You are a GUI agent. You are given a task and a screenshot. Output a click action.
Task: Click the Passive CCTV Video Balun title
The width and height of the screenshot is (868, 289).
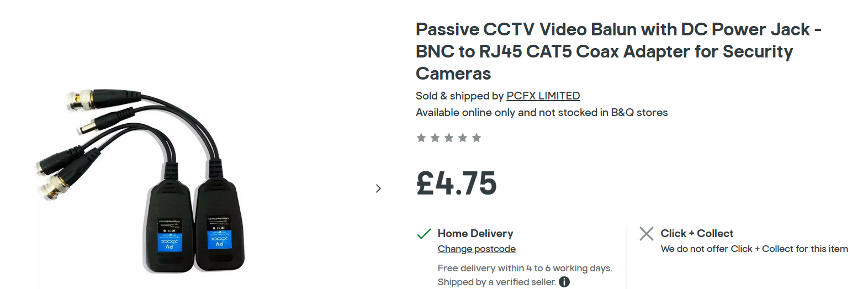point(617,51)
